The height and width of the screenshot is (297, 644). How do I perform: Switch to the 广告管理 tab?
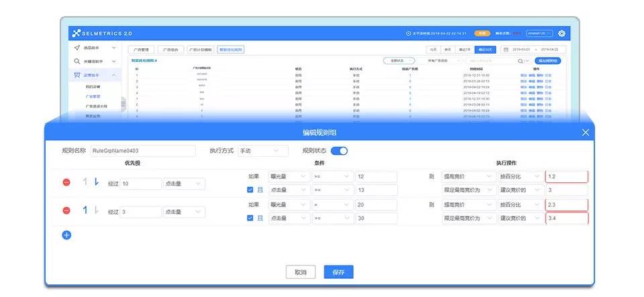141,49
